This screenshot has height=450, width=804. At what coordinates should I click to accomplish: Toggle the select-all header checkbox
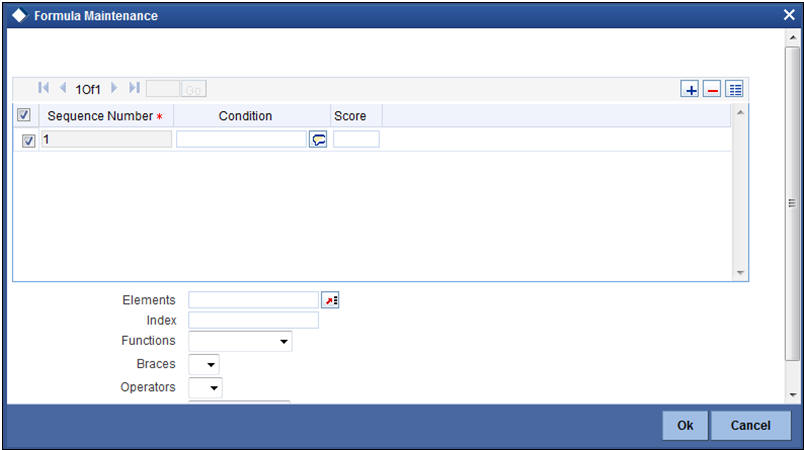coord(24,115)
